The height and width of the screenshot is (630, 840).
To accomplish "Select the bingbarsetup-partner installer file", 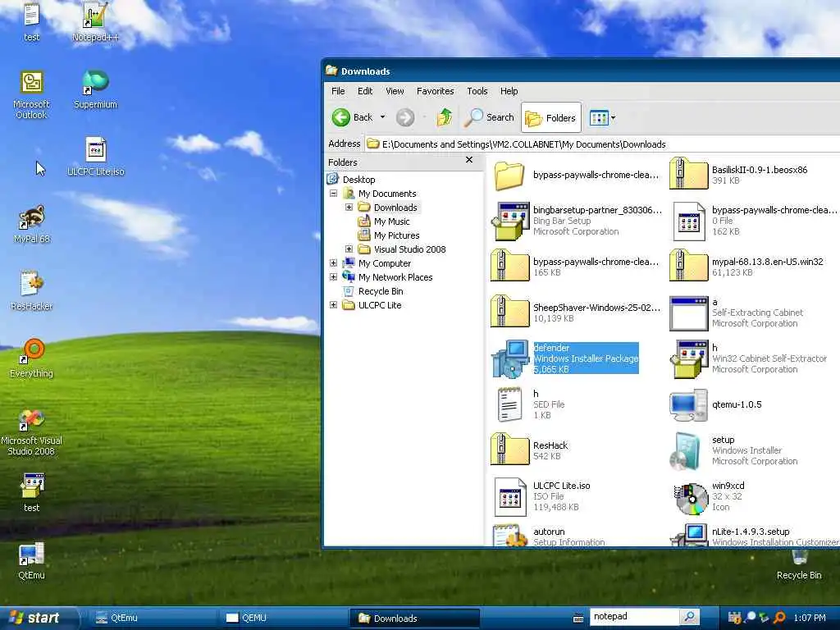I will (x=577, y=221).
